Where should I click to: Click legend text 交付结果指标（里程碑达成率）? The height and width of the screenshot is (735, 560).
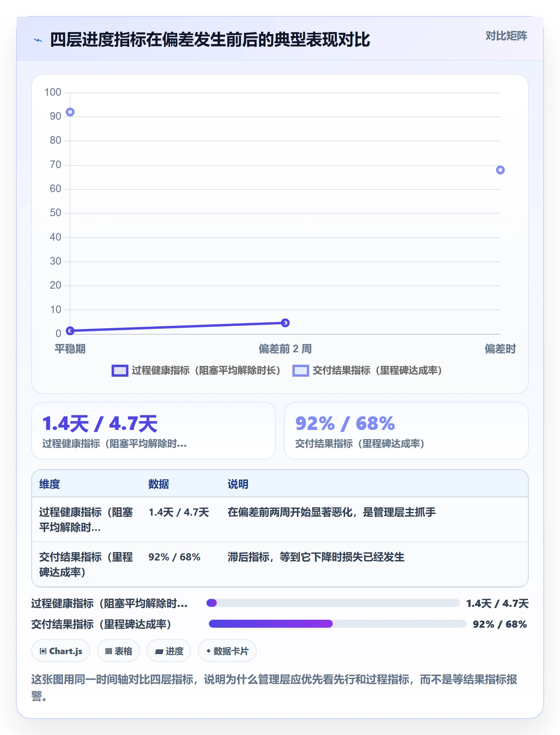pyautogui.click(x=377, y=371)
